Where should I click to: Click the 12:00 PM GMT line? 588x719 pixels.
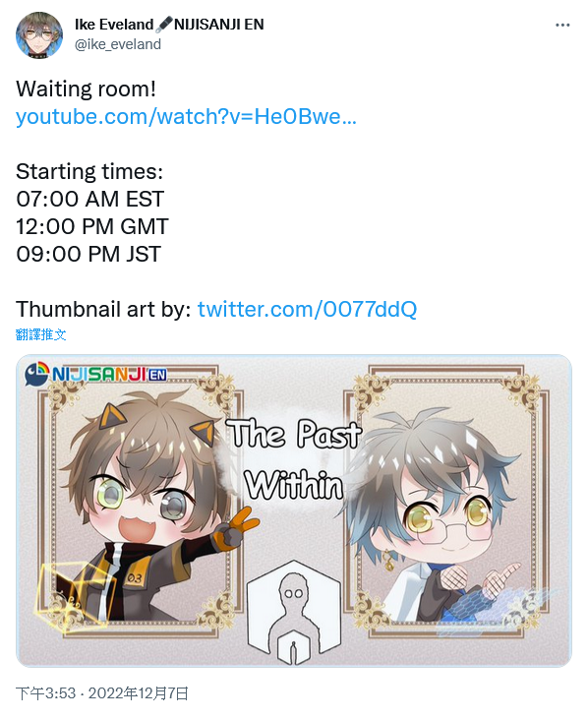[x=92, y=226]
